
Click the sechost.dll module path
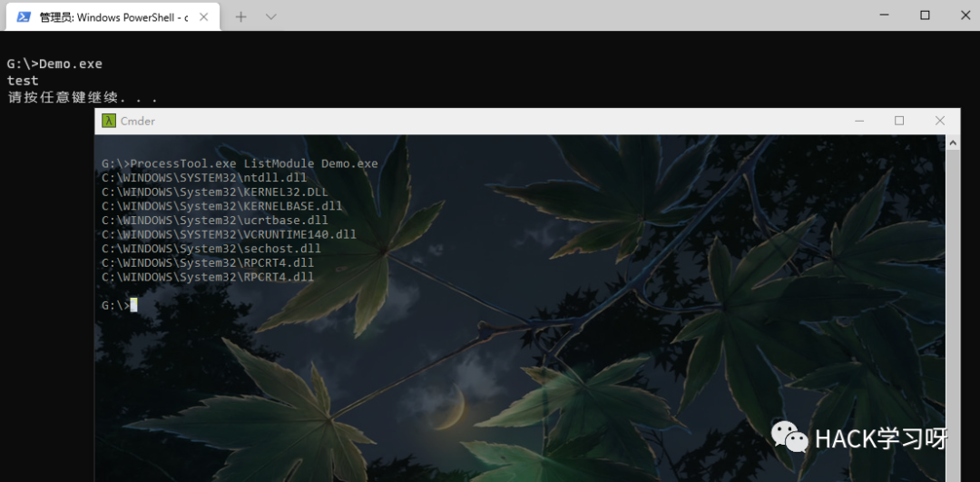click(x=211, y=249)
